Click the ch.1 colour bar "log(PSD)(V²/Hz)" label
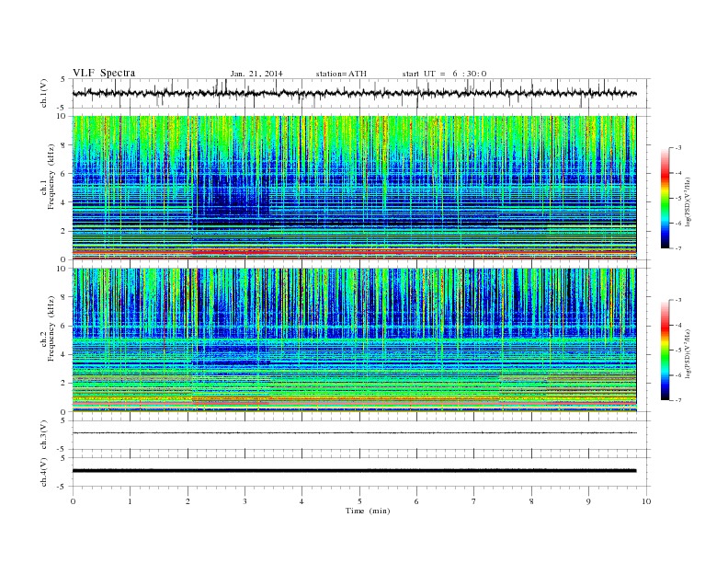The height and width of the screenshot is (563, 728). point(688,201)
